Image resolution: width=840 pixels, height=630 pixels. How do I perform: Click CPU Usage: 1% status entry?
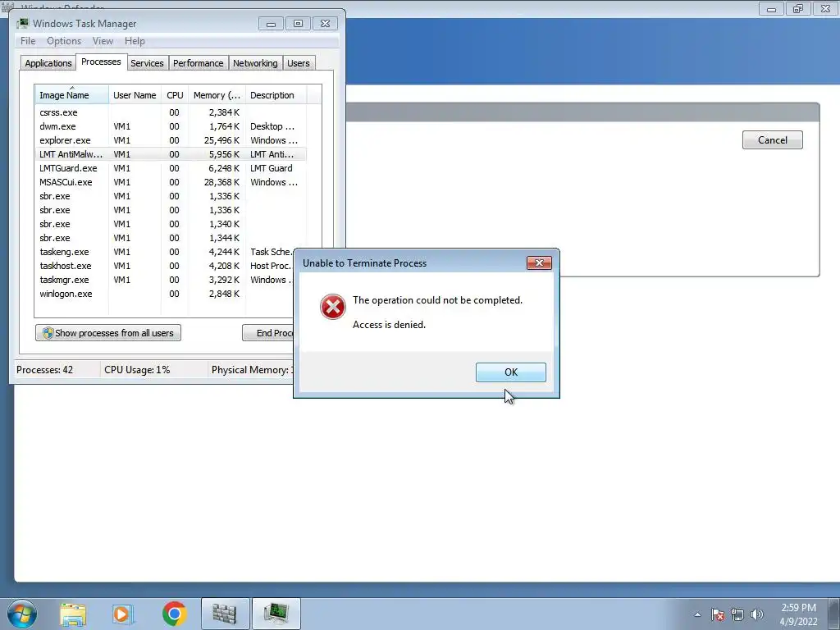tap(137, 370)
